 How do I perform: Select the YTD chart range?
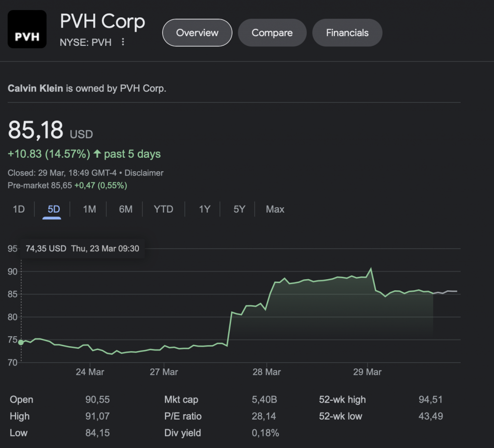[x=163, y=209]
